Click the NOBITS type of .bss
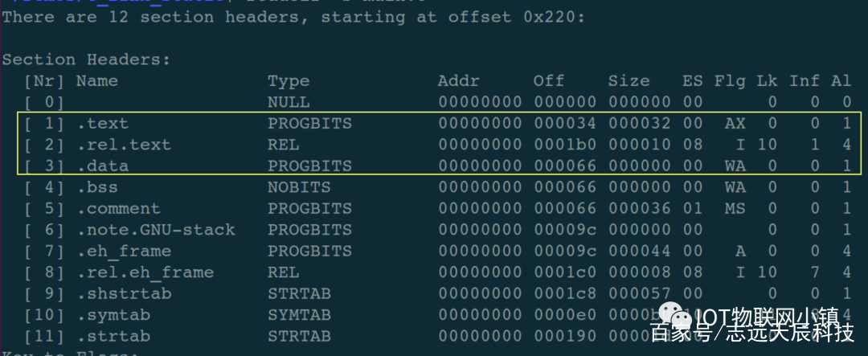 pyautogui.click(x=300, y=187)
